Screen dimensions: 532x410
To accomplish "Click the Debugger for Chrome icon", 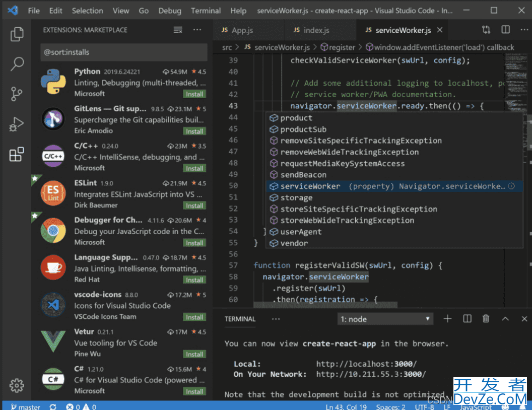I will click(53, 230).
